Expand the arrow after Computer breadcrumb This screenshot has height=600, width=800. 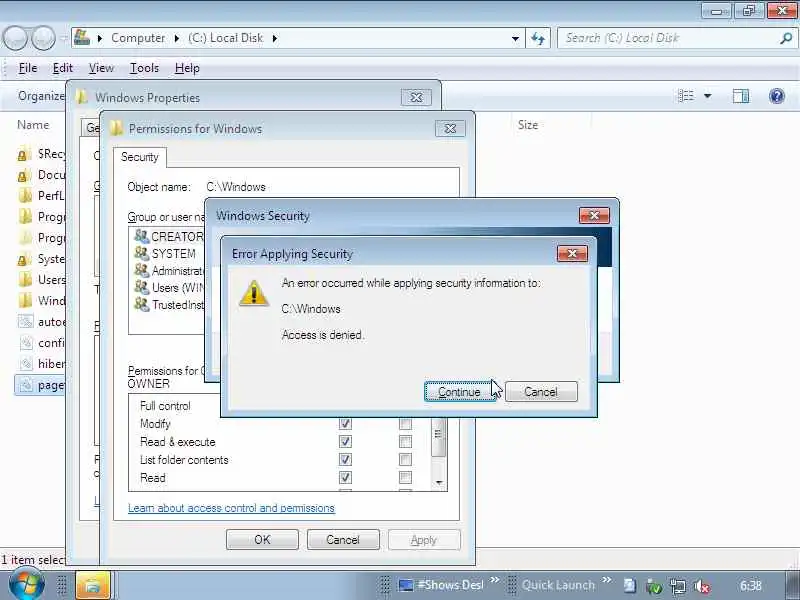coord(177,38)
